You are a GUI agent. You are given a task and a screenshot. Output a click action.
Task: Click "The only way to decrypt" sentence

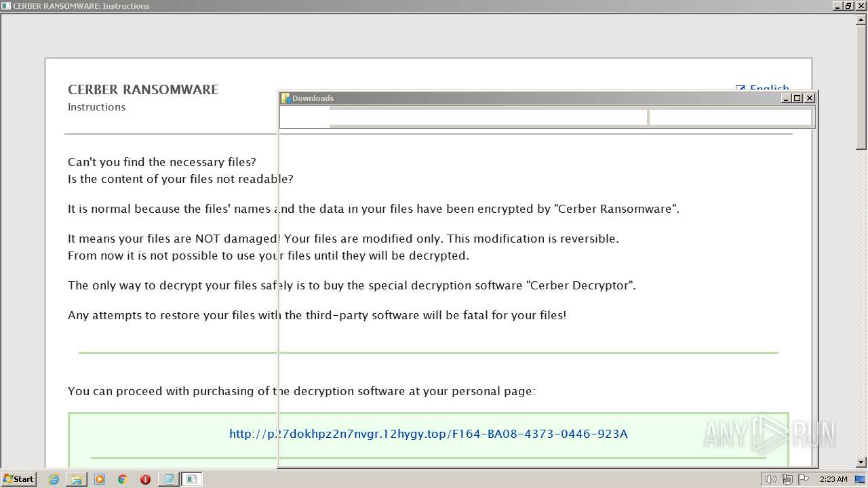[x=352, y=285]
